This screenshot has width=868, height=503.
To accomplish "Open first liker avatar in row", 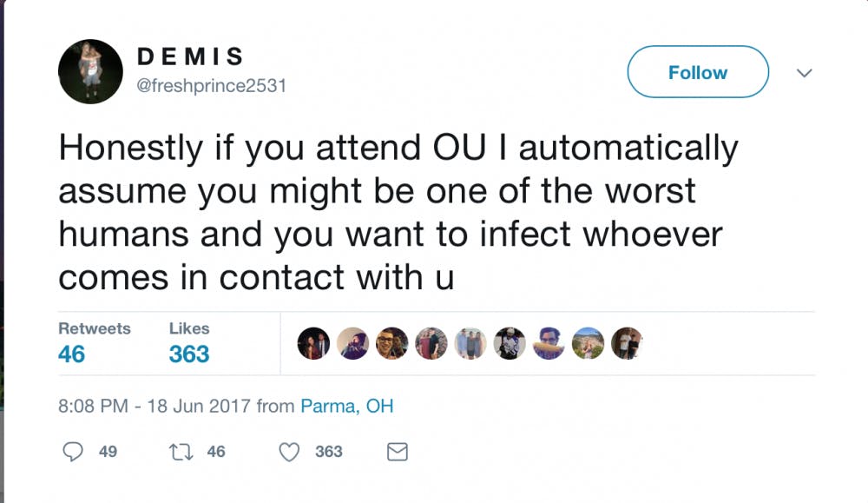I will [314, 343].
